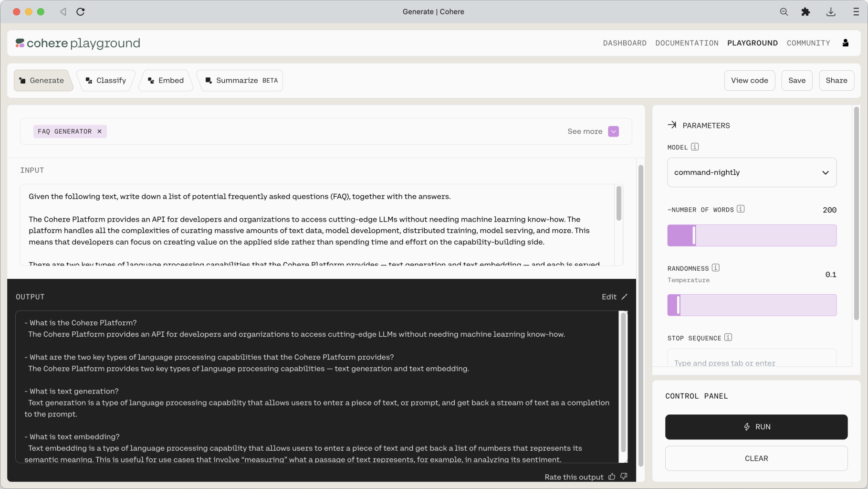Expand the See more presets dropdown
Viewport: 868px width, 489px height.
coord(614,131)
